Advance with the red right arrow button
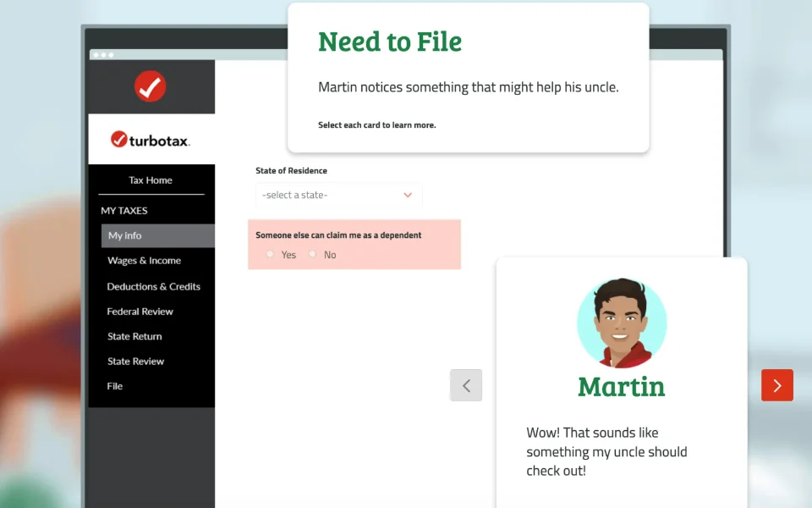This screenshot has height=508, width=812. click(x=776, y=385)
